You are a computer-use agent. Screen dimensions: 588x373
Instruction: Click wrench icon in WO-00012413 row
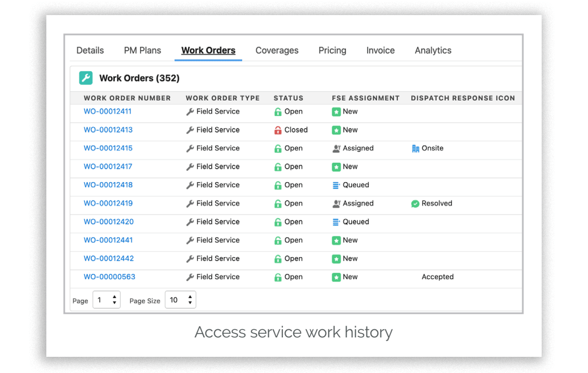(190, 130)
